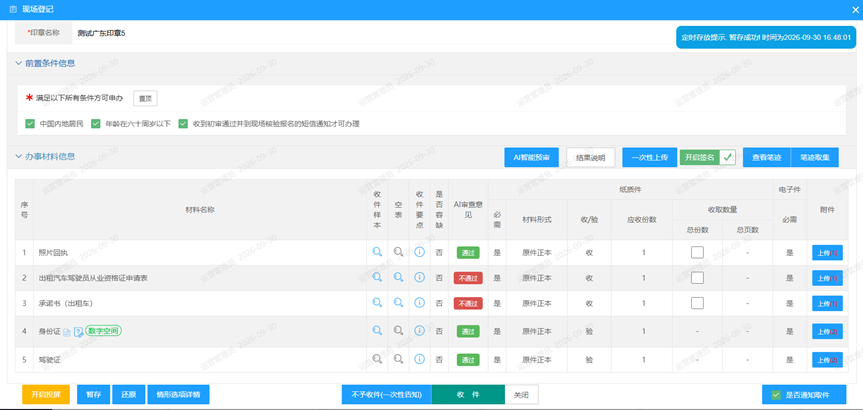863x410 pixels.
Task: Click 不予收件(一次性告知) button
Action: (386, 395)
